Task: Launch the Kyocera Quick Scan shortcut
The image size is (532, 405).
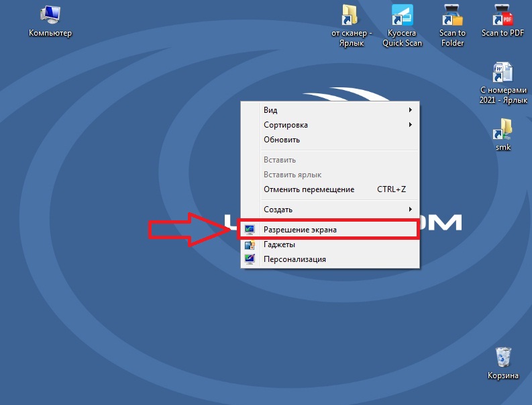Action: [x=402, y=16]
